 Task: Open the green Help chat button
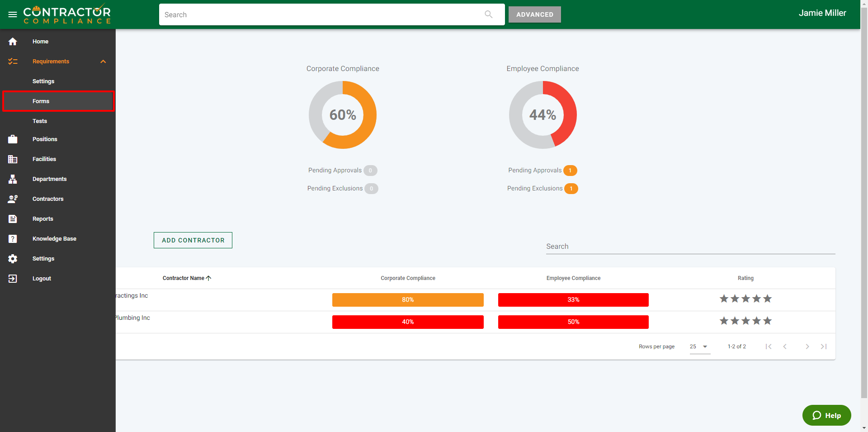pyautogui.click(x=826, y=415)
